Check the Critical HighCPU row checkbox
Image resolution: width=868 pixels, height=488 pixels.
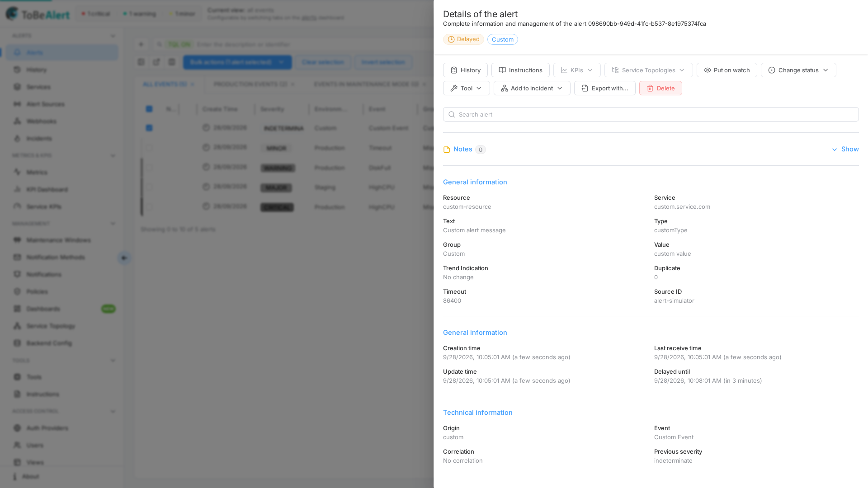[149, 207]
